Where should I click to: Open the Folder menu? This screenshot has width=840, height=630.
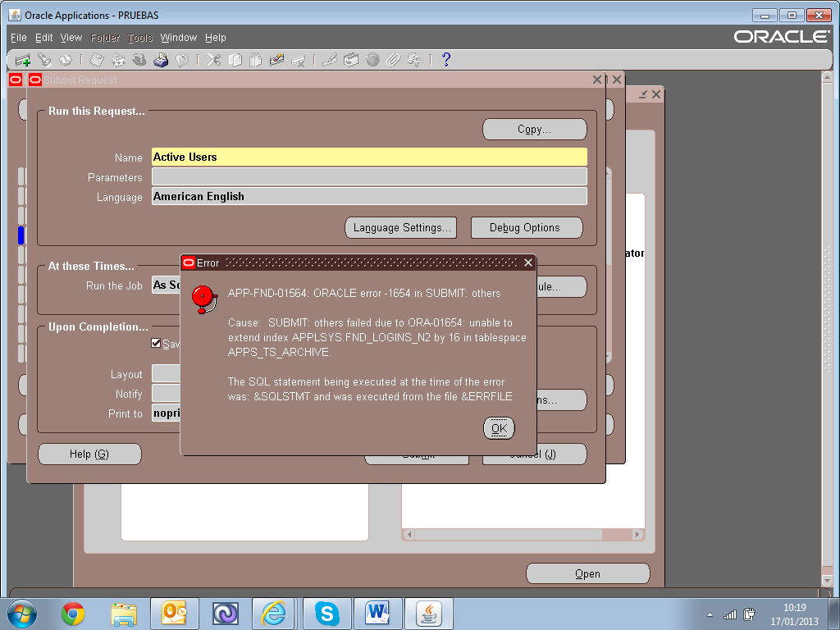104,38
